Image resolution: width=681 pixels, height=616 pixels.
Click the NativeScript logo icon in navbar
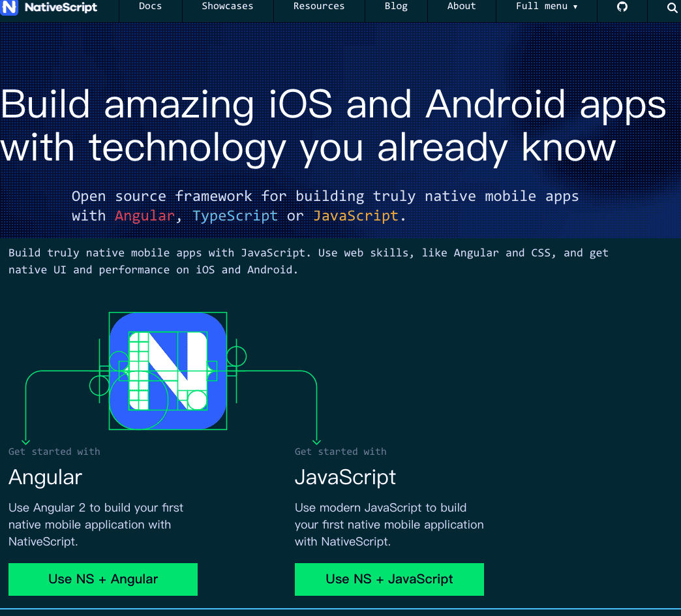9,7
